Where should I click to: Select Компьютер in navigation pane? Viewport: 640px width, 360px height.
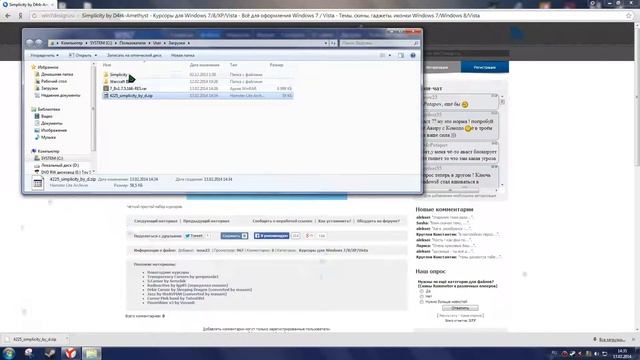[x=48, y=151]
